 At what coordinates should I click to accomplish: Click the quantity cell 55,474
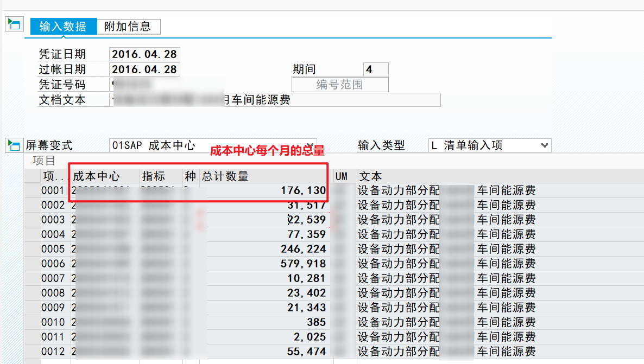pyautogui.click(x=265, y=352)
